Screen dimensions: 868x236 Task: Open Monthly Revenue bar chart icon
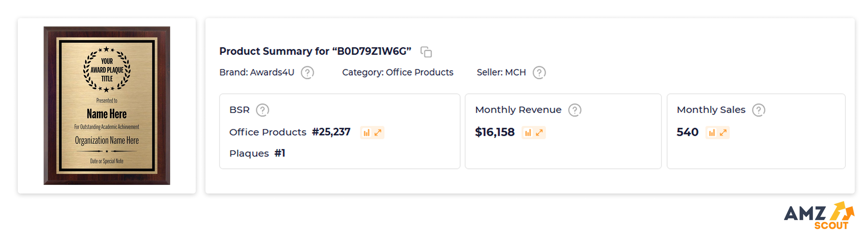[x=528, y=133]
